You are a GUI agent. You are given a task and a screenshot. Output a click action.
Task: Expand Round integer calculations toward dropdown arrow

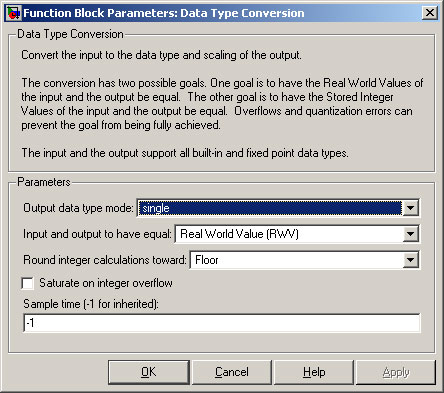click(x=411, y=260)
